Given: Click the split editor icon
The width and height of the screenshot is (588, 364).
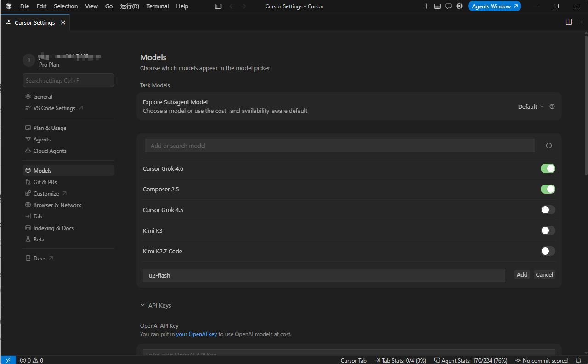Looking at the screenshot, I should point(569,22).
